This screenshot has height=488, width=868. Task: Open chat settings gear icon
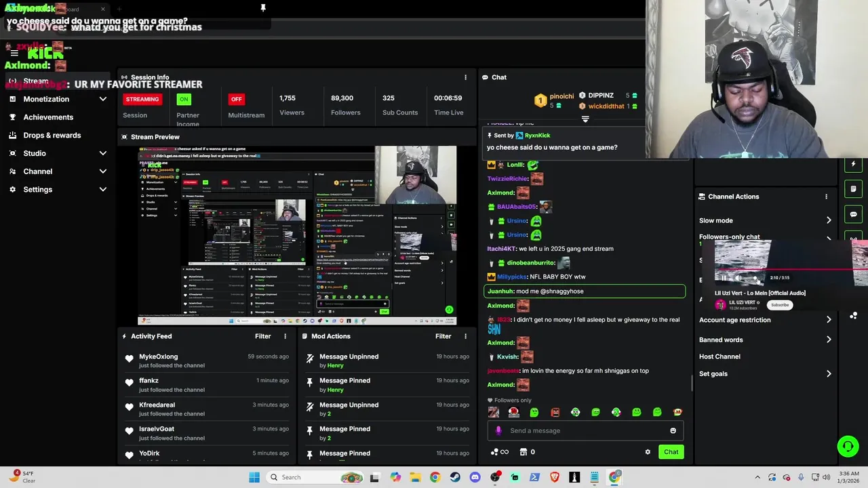tap(648, 452)
